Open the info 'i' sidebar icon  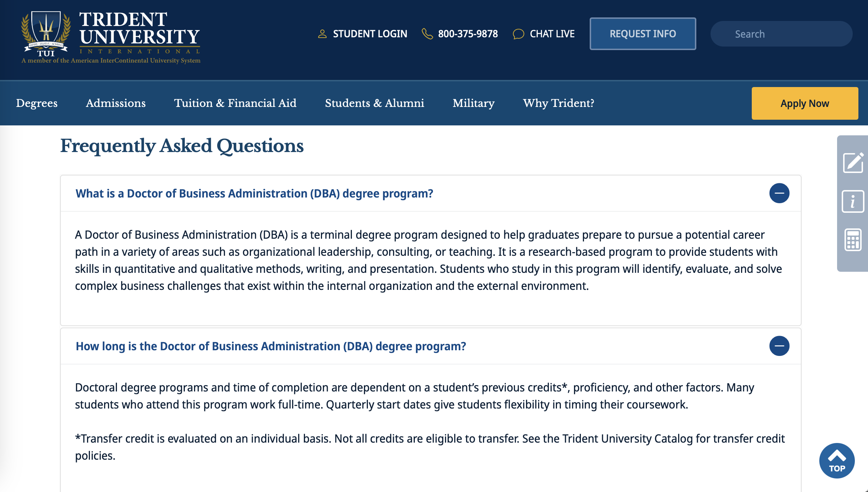tap(853, 201)
